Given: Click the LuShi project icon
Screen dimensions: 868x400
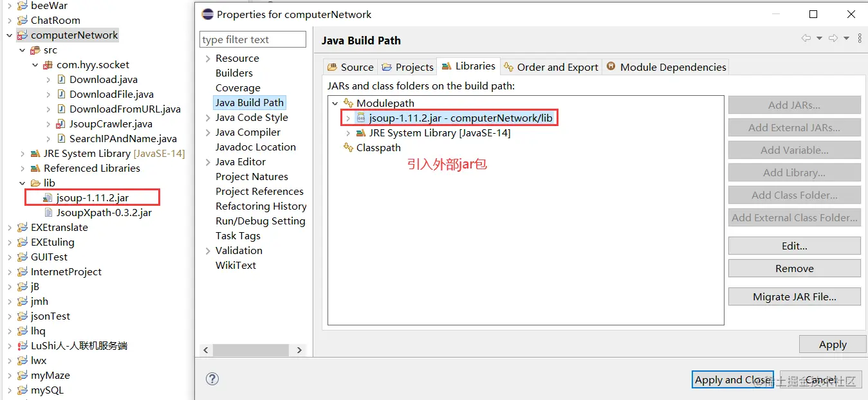Looking at the screenshot, I should 22,346.
